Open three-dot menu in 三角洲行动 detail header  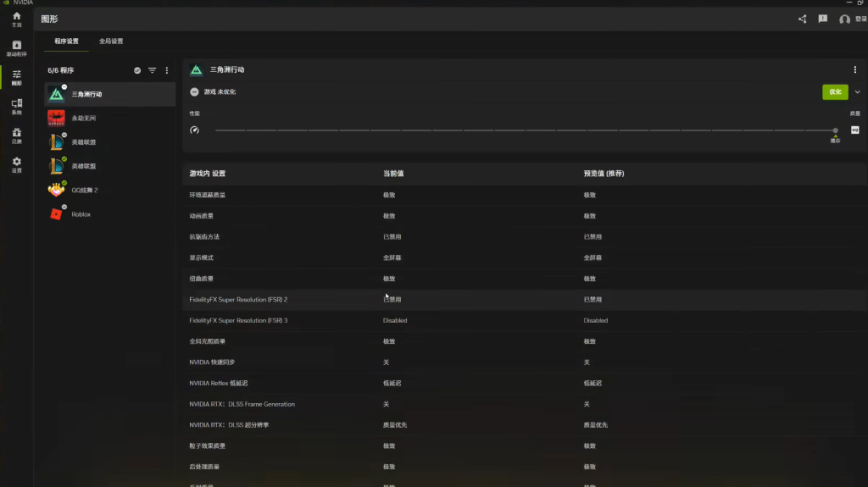854,69
